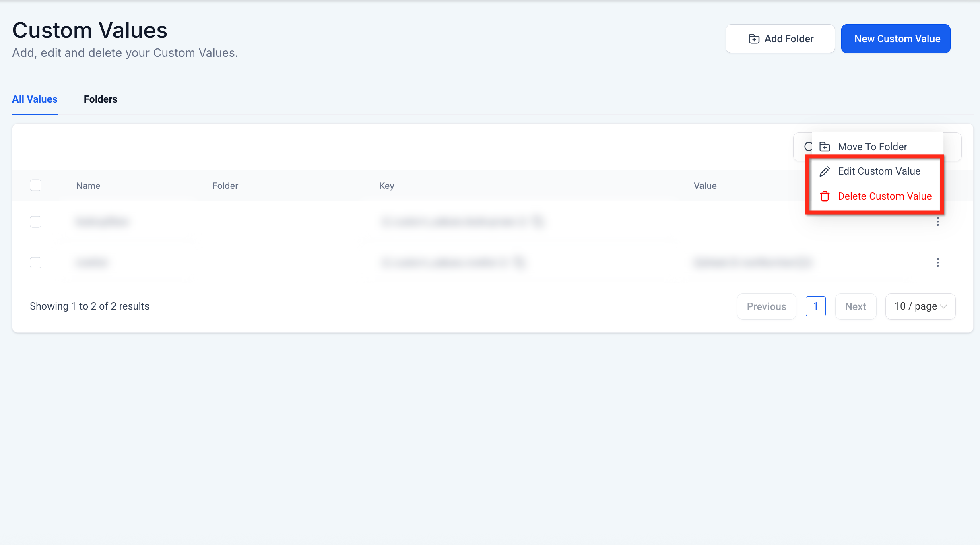The image size is (980, 545).
Task: Select Delete Custom Value from the menu
Action: tap(885, 196)
